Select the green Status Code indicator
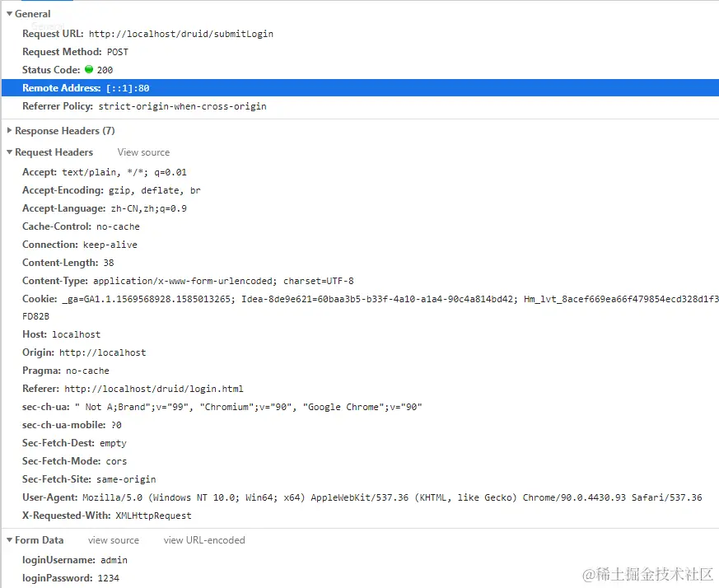Viewport: 719px width, 588px height. (89, 69)
